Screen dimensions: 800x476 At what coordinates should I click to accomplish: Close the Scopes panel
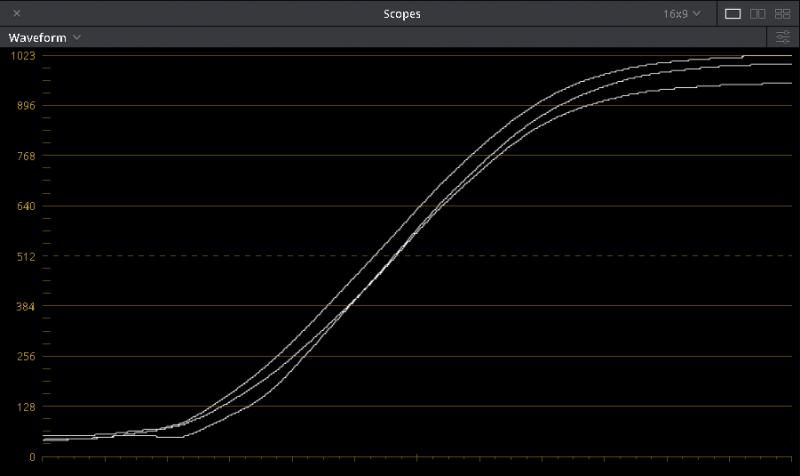click(x=17, y=14)
